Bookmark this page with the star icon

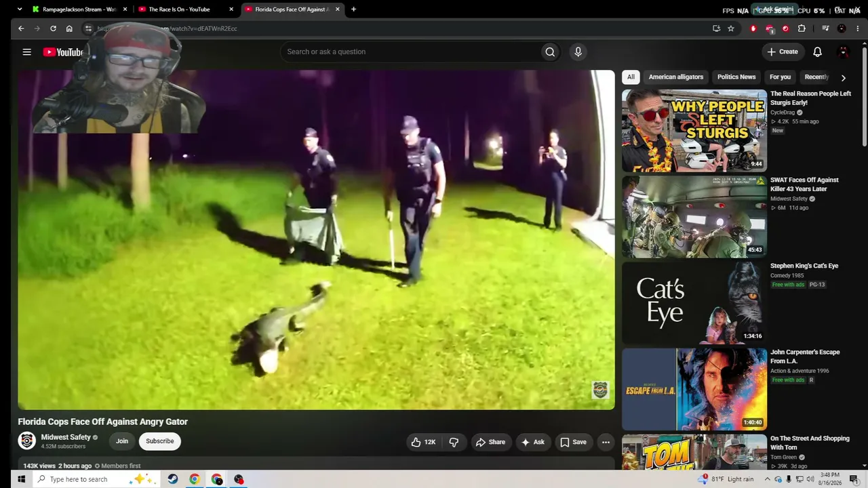point(731,28)
